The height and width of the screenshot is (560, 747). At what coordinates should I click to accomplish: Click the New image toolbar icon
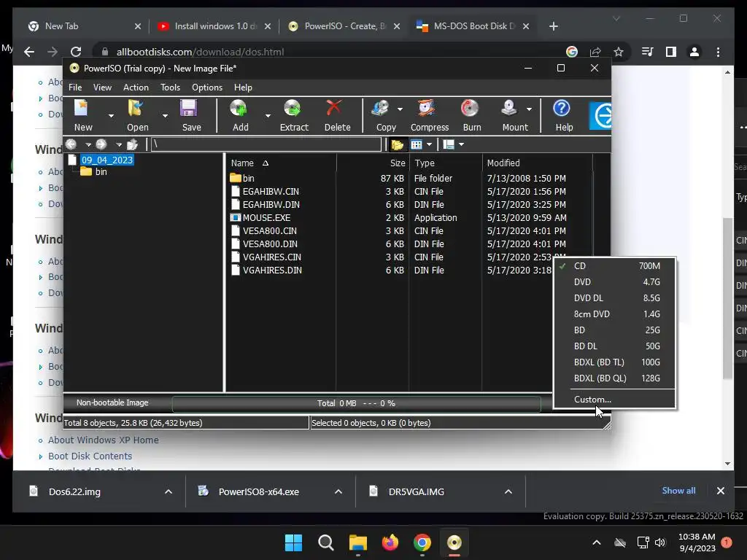tap(82, 109)
